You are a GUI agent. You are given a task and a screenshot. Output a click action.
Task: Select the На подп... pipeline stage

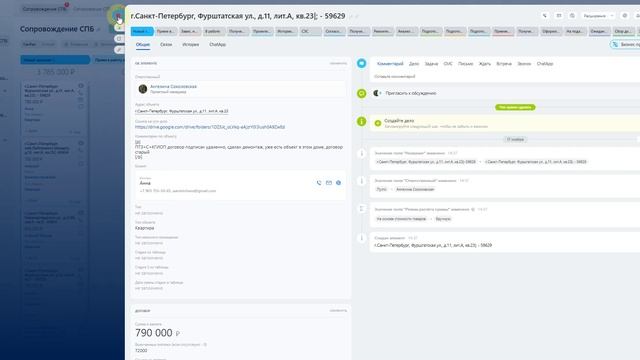pyautogui.click(x=575, y=31)
